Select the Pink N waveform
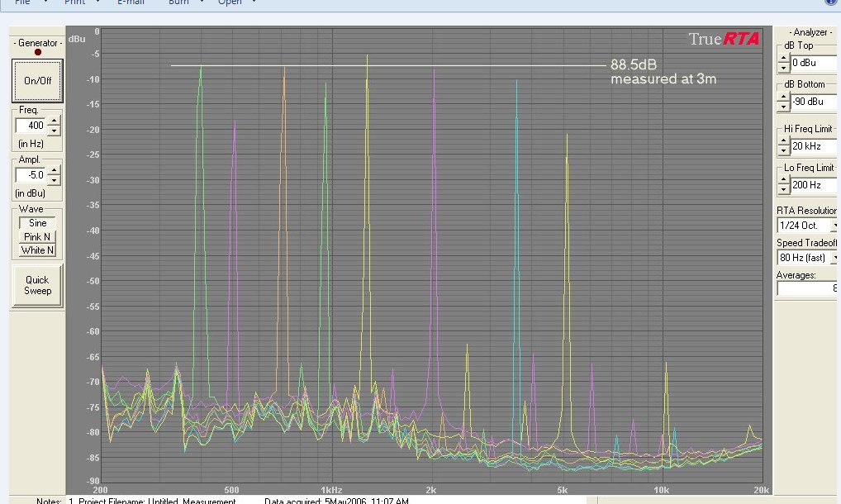This screenshot has height=504, width=841. (x=37, y=236)
